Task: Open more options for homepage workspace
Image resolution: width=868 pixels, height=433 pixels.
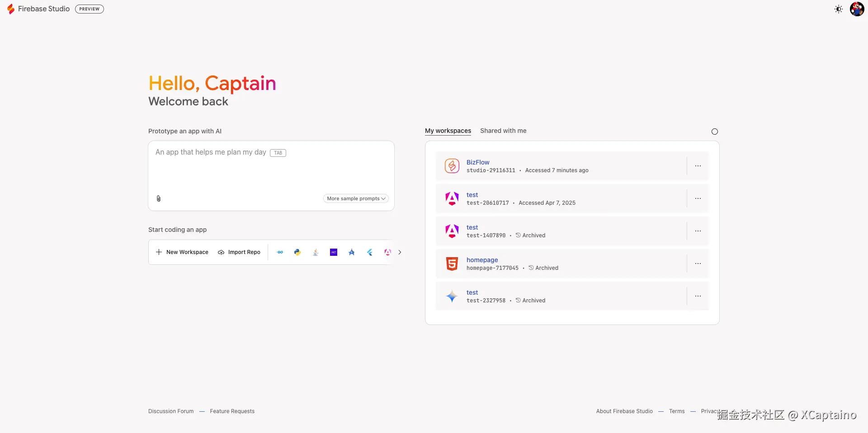Action: click(698, 264)
